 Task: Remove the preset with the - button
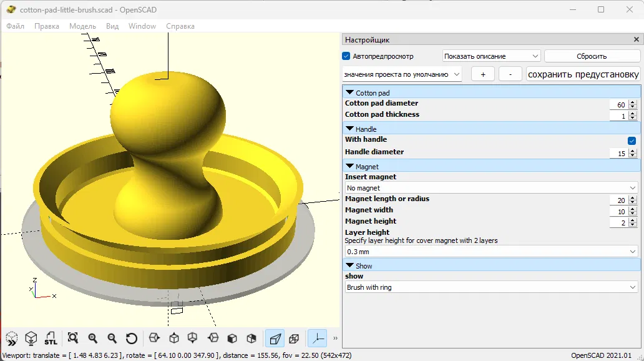[x=510, y=74]
